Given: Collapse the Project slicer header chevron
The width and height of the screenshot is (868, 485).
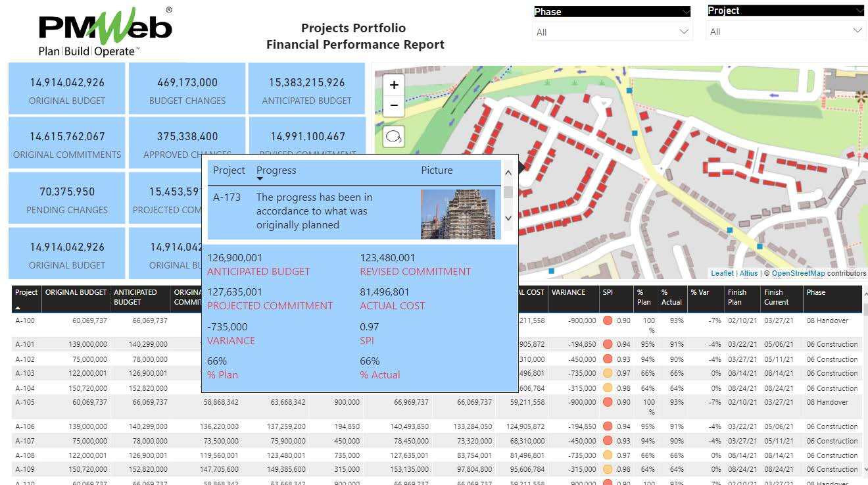Looking at the screenshot, I should point(860,11).
